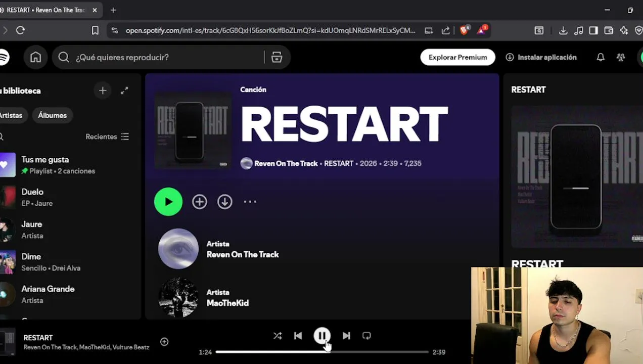Click the playback progress bar
Image resolution: width=643 pixels, height=364 pixels.
pyautogui.click(x=322, y=352)
